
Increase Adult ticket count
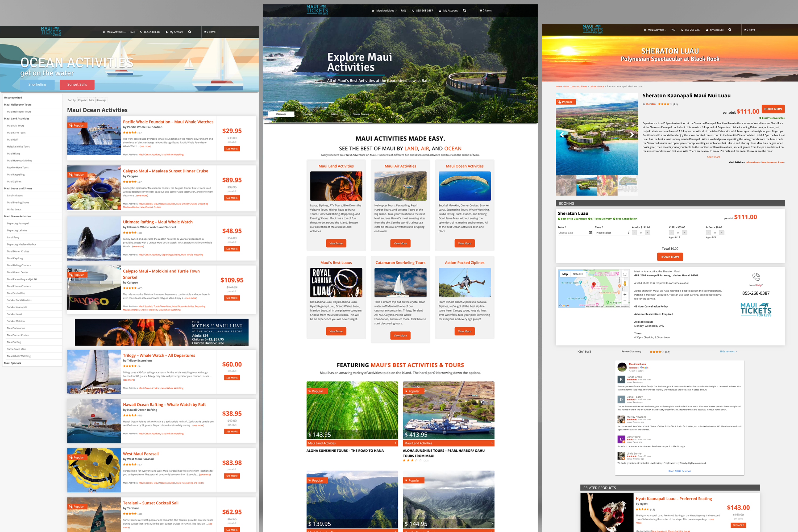[648, 233]
